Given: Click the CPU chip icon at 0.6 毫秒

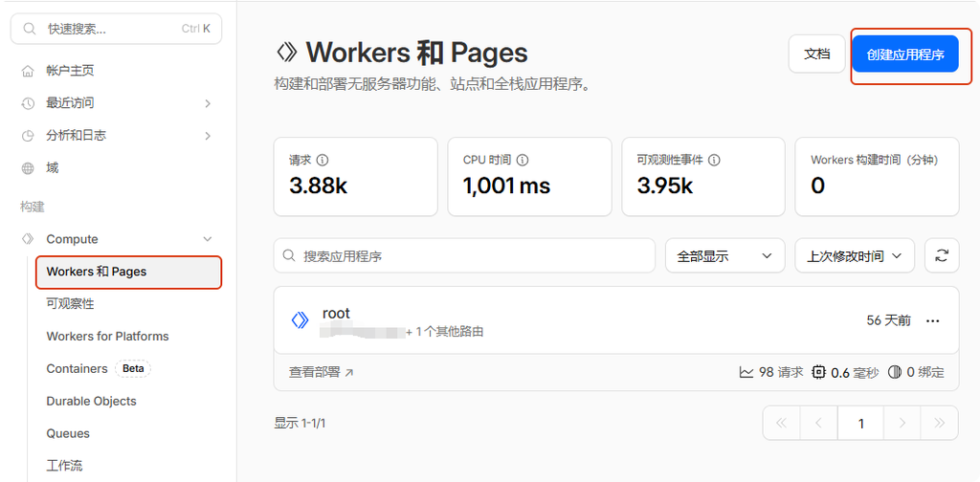Looking at the screenshot, I should [818, 373].
